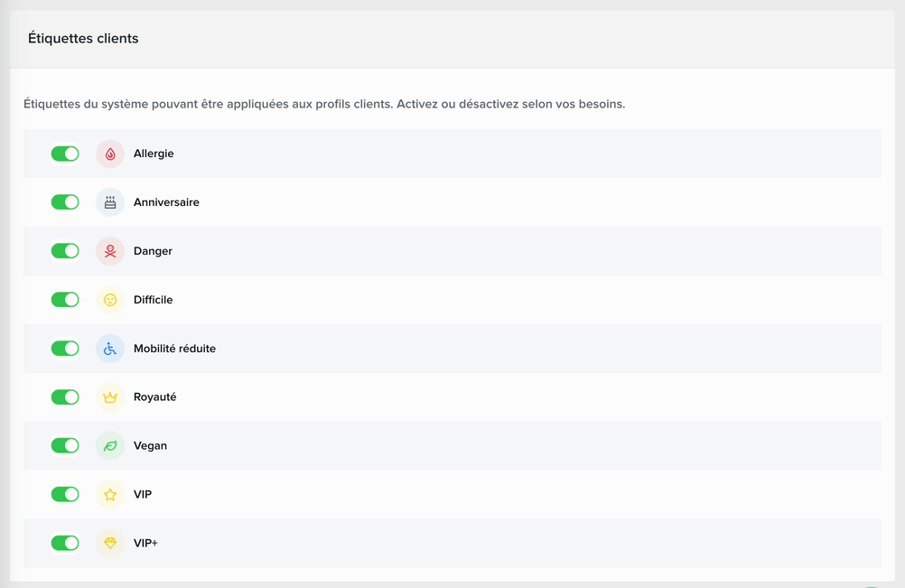Image resolution: width=905 pixels, height=588 pixels.
Task: Turn off the Vegan toggle
Action: pos(65,446)
